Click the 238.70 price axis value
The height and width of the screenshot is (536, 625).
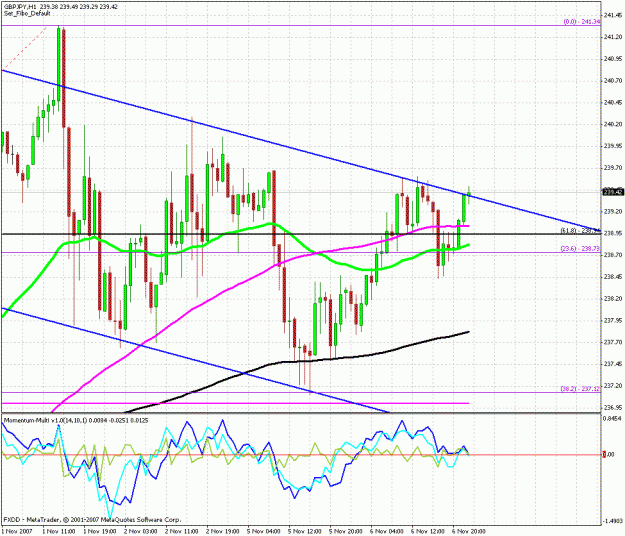pos(613,255)
